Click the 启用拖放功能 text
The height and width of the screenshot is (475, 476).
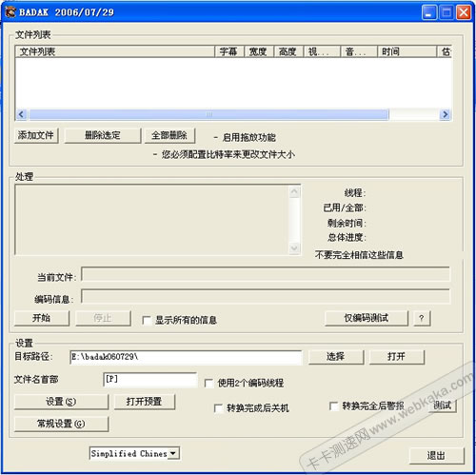(x=249, y=138)
